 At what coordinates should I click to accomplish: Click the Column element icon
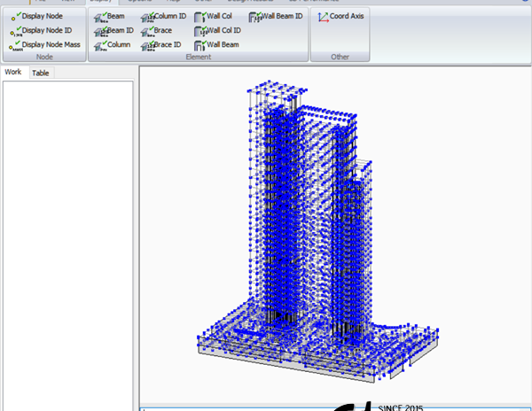[101, 44]
